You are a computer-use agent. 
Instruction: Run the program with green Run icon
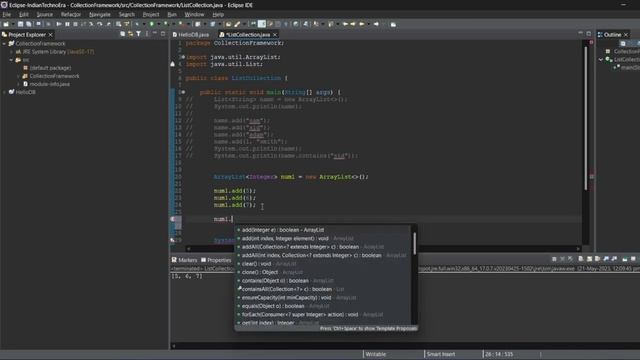tap(151, 24)
